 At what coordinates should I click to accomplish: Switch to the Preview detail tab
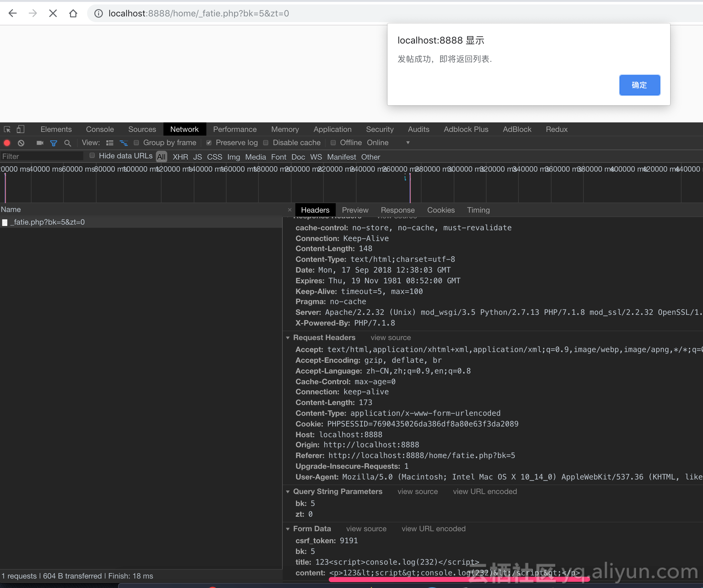click(x=355, y=210)
